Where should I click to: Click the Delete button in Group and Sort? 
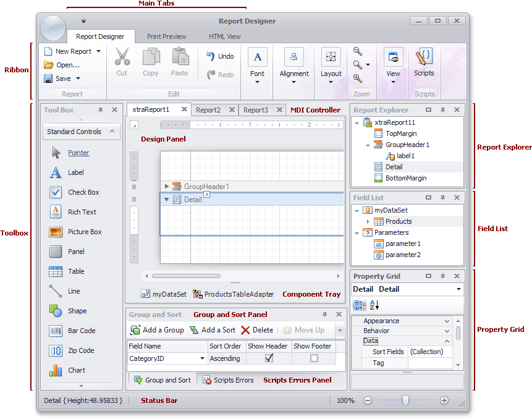tap(257, 330)
